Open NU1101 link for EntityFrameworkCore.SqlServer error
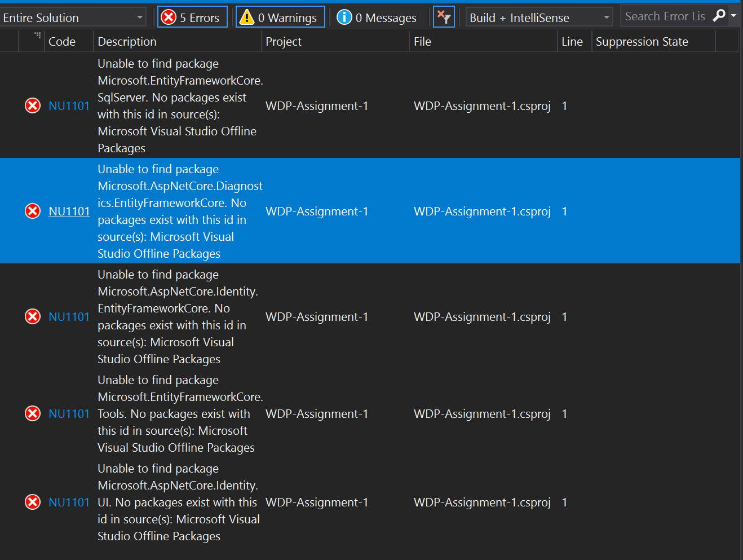The image size is (743, 560). (x=69, y=105)
